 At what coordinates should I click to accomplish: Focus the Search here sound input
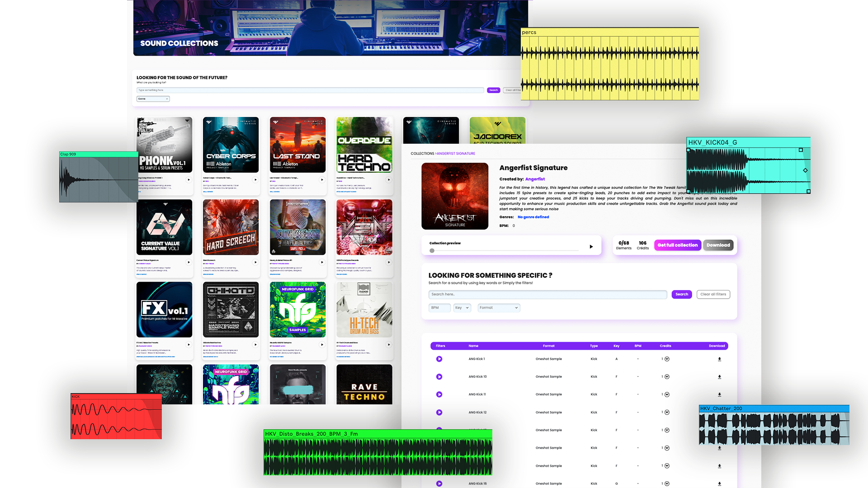(x=547, y=295)
